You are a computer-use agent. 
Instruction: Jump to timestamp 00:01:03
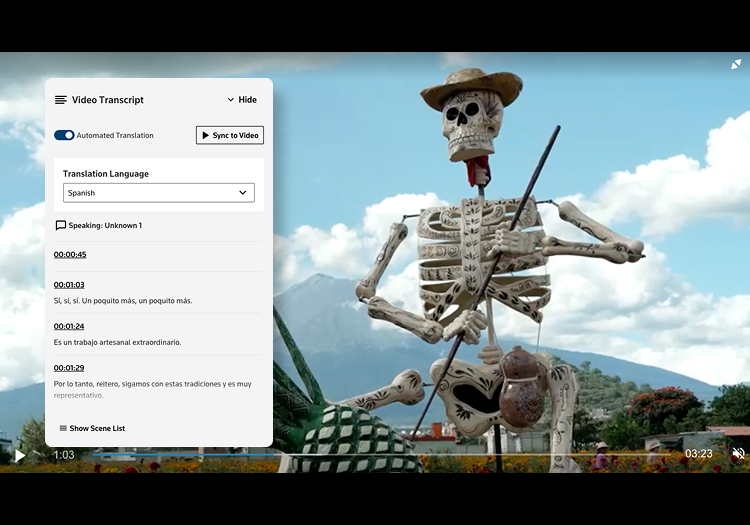tap(69, 285)
